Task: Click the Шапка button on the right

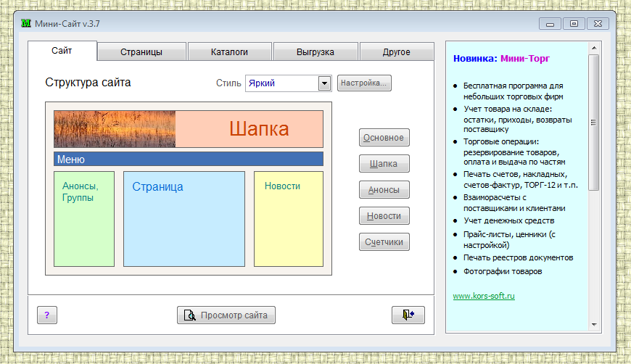Action: (x=384, y=164)
